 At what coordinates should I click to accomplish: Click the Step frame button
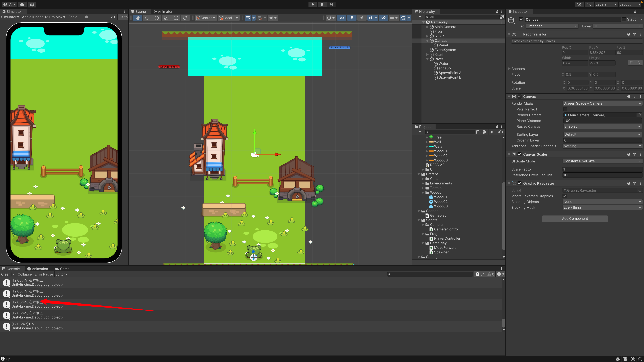[x=331, y=4]
